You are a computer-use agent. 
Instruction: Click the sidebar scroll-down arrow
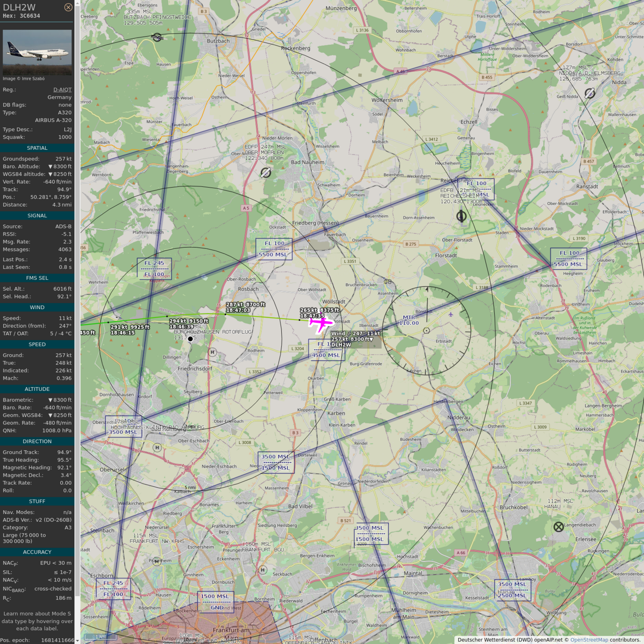pos(77,640)
